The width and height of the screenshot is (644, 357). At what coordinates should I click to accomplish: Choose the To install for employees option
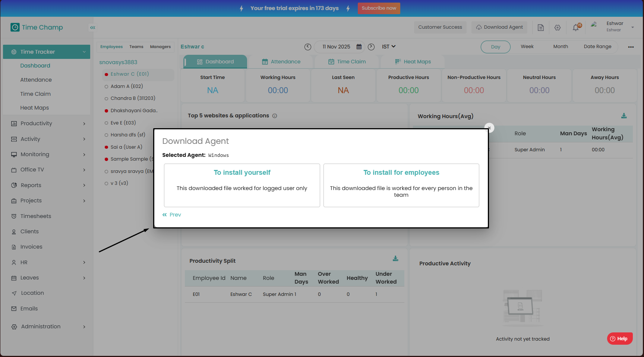401,185
